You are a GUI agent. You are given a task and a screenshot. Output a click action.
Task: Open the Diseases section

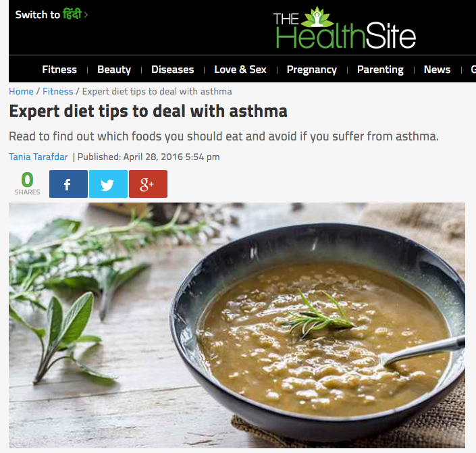click(x=172, y=70)
